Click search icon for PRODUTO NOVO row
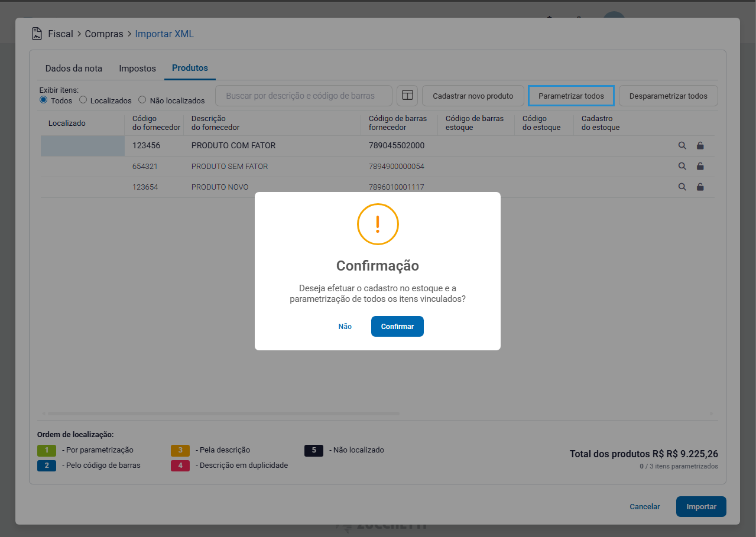The image size is (756, 537). [682, 187]
